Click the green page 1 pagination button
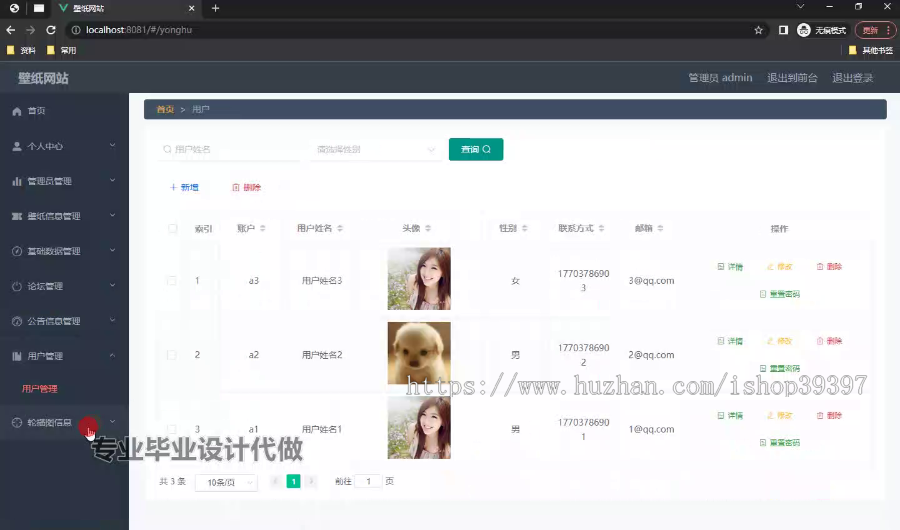This screenshot has width=900, height=530. click(293, 481)
